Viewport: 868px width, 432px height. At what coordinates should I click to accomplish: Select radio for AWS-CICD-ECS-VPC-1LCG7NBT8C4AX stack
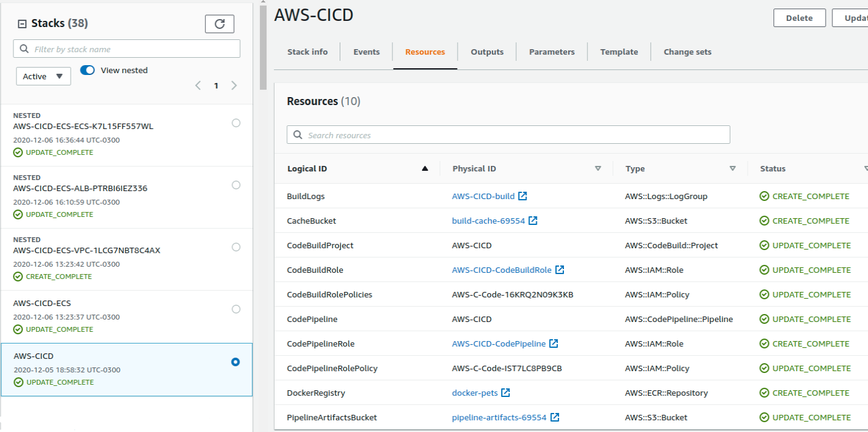click(x=236, y=247)
